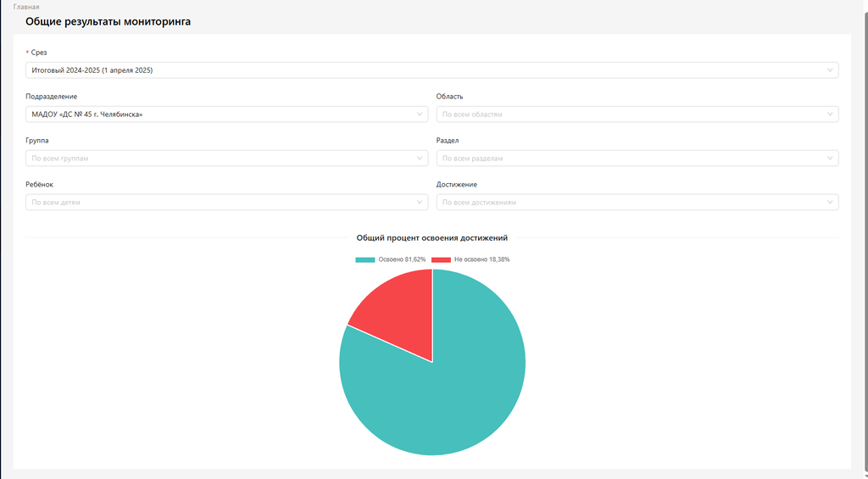Open the Срез selection field
Viewport: 868px width, 479px height.
click(424, 70)
